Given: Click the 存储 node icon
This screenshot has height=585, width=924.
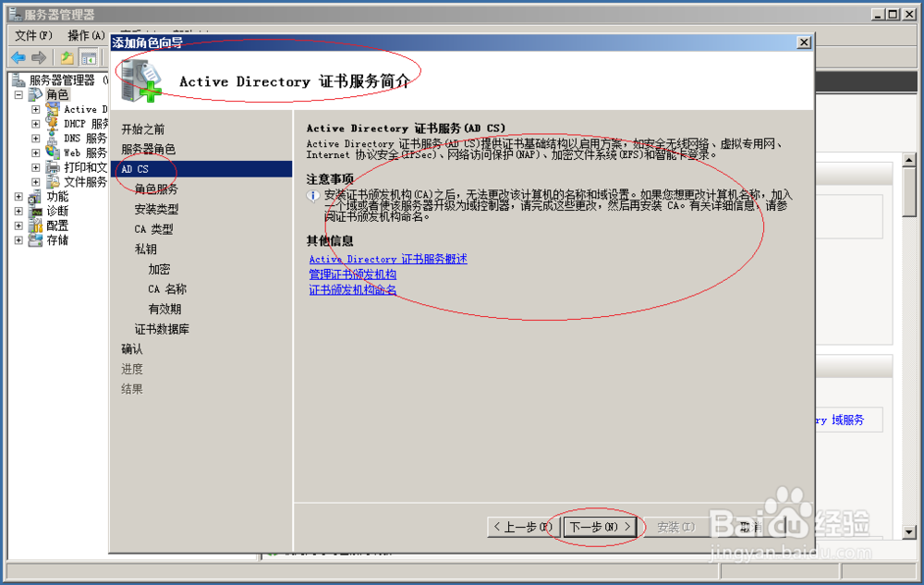Looking at the screenshot, I should [35, 240].
